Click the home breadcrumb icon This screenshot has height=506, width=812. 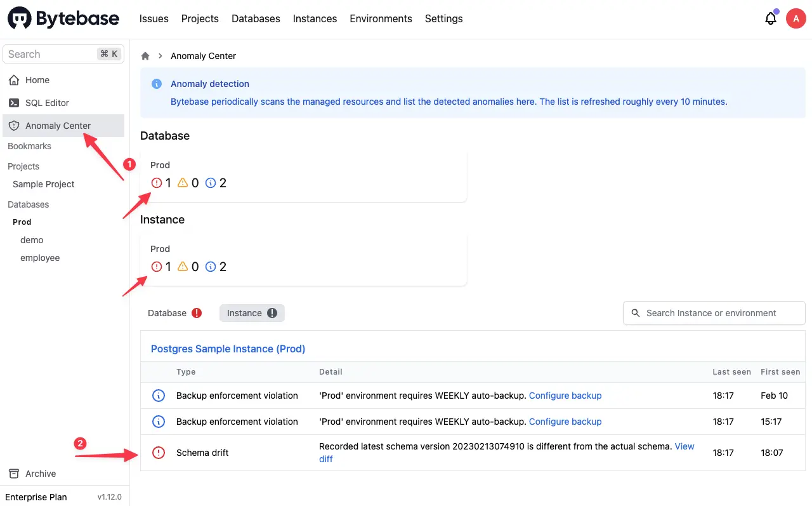pos(145,56)
